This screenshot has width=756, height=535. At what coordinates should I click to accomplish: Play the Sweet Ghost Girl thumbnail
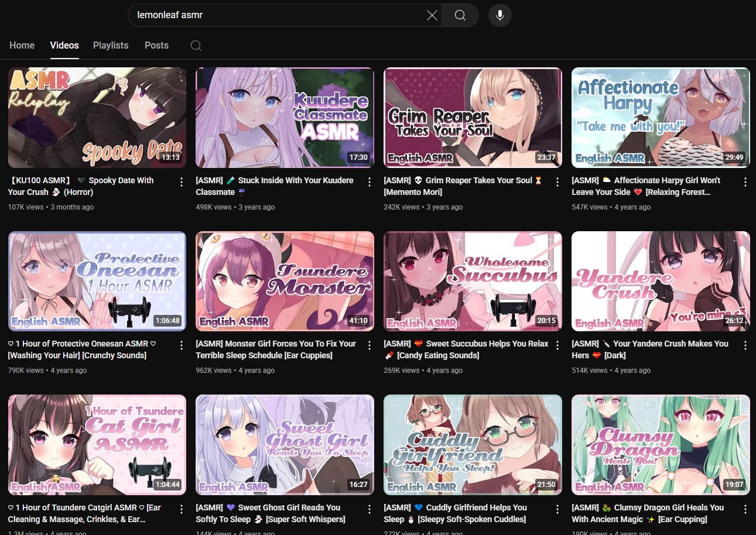285,445
